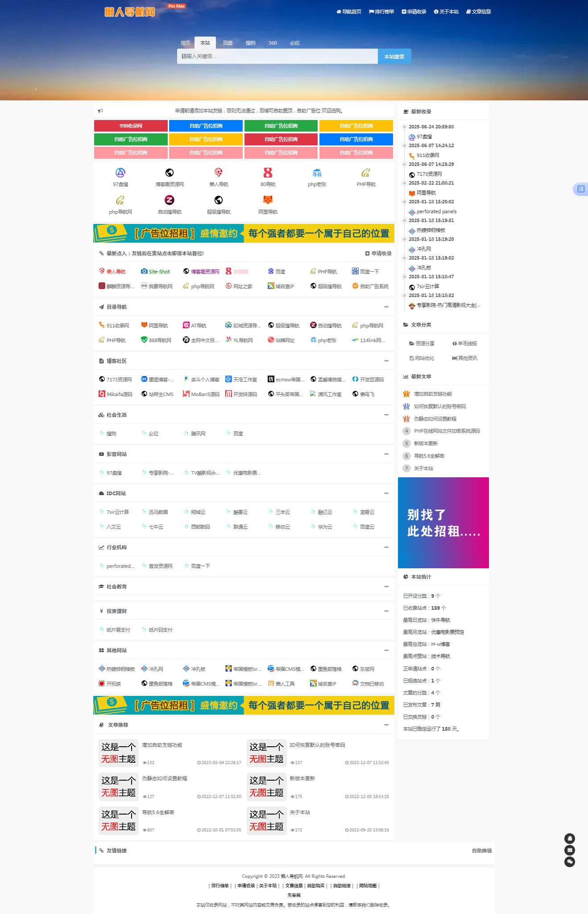
Task: Click the red 998收录网 ad button
Action: tap(131, 126)
